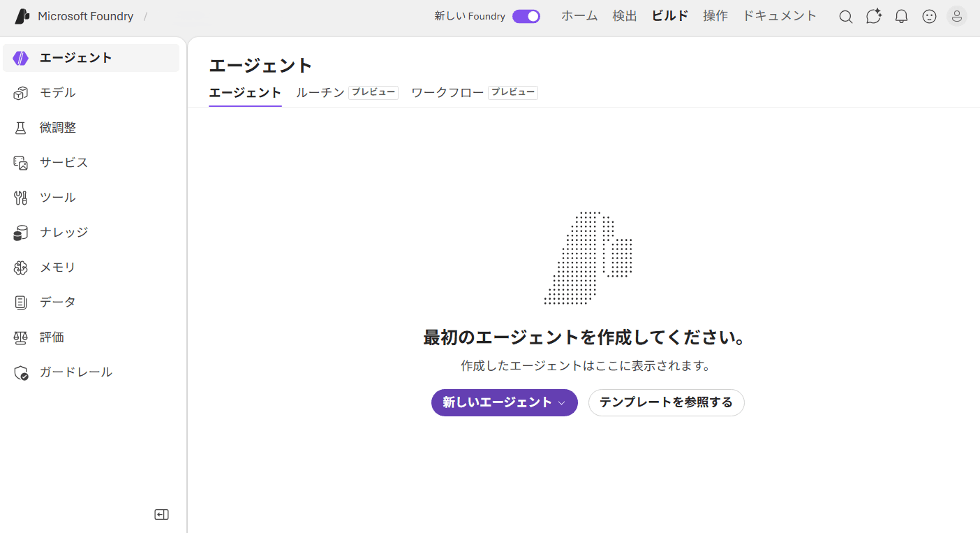980x533 pixels.
Task: Open notifications bell icon
Action: [x=902, y=17]
